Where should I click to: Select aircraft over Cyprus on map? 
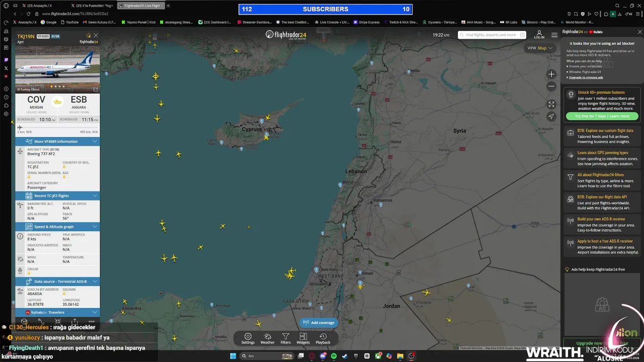click(x=268, y=118)
